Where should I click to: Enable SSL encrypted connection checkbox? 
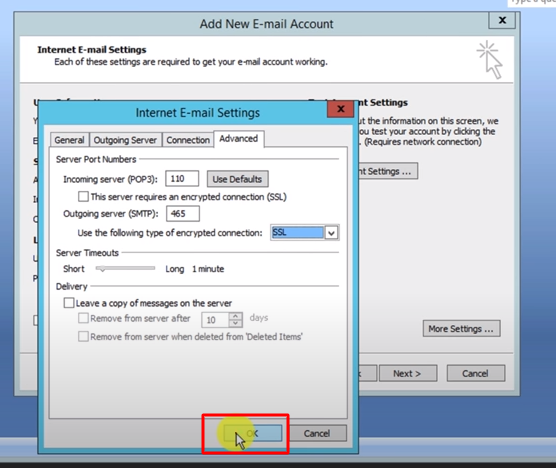tap(83, 196)
